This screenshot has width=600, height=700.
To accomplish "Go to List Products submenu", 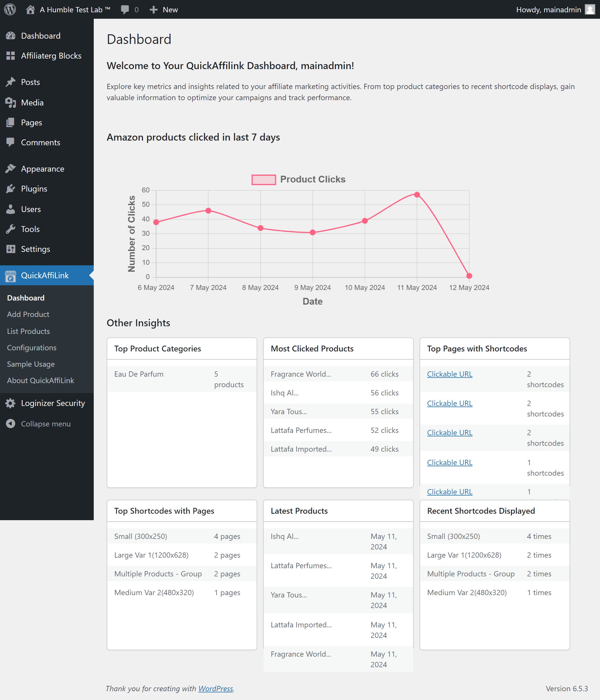I will coord(28,332).
